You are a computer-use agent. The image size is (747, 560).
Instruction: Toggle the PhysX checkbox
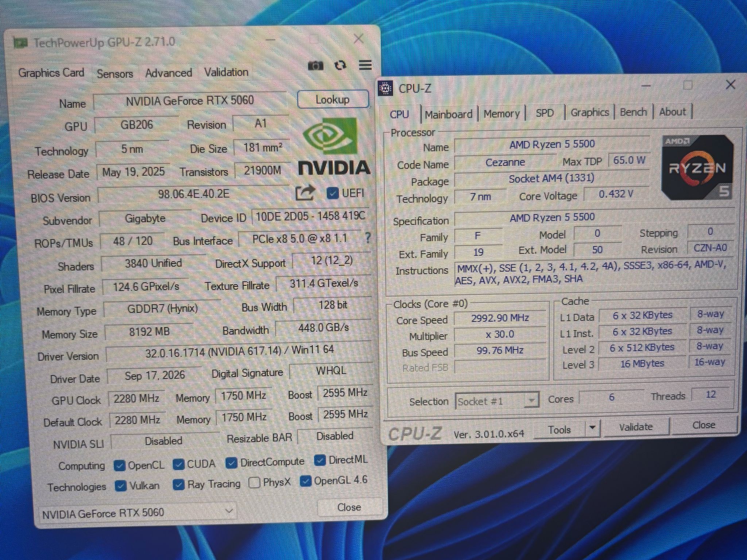(x=254, y=483)
